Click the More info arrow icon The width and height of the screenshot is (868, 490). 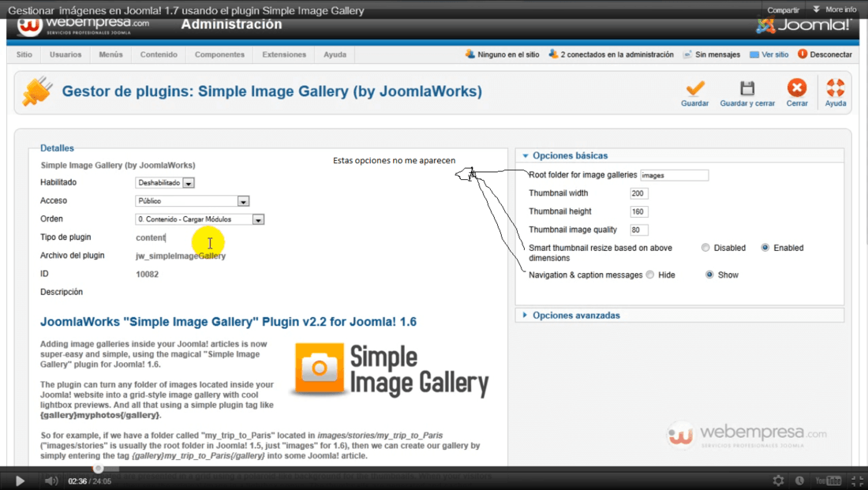coord(816,9)
